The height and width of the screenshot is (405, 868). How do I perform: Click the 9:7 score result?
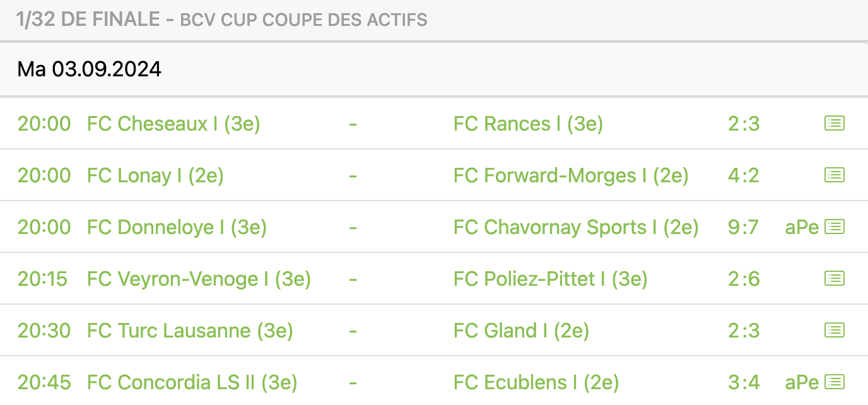[x=743, y=228]
